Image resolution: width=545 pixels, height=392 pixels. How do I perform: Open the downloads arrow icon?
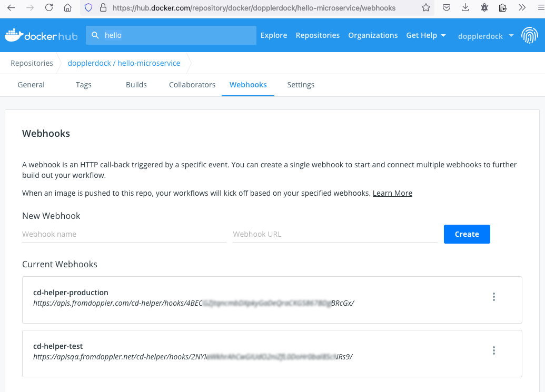(465, 8)
